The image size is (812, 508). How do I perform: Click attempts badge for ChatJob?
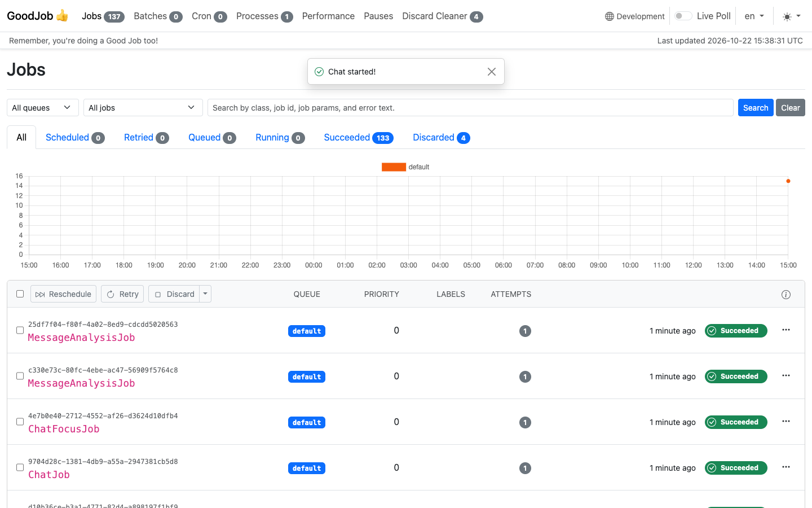point(525,468)
